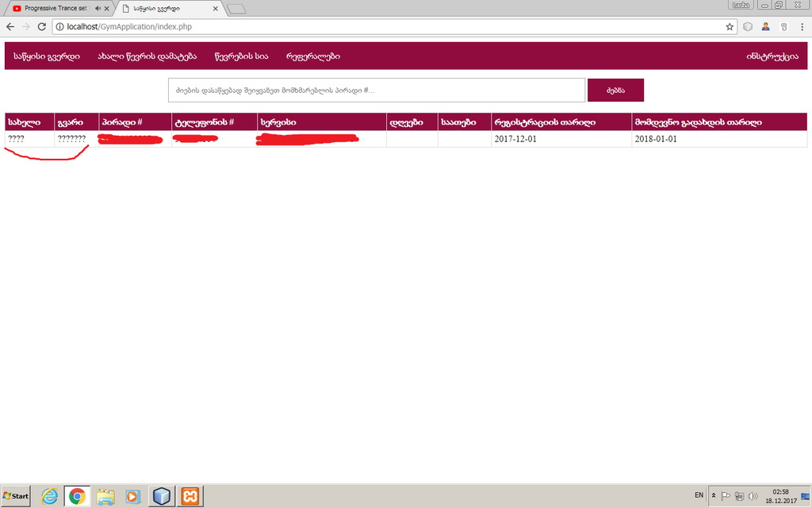The height and width of the screenshot is (508, 812).
Task: Open the media player taskbar icon
Action: (x=133, y=496)
